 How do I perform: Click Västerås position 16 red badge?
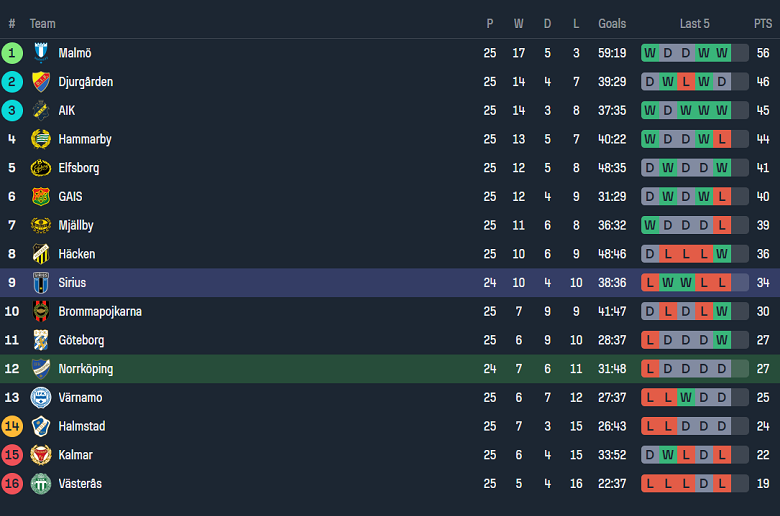coord(12,484)
